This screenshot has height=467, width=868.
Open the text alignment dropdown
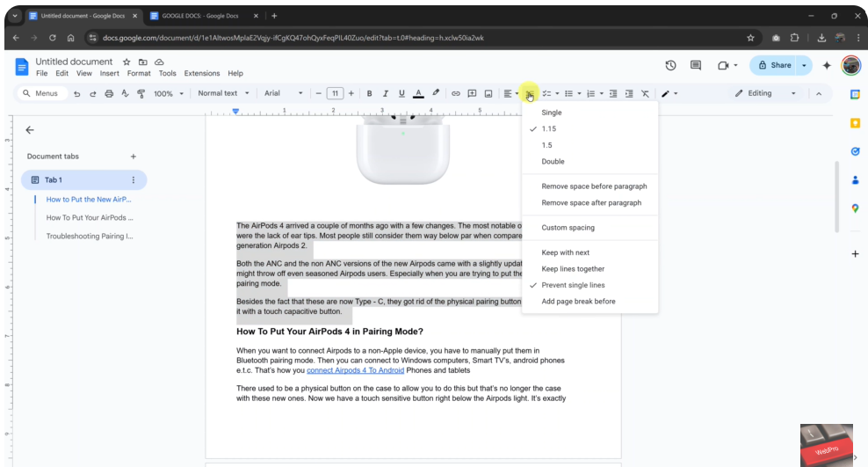tap(511, 93)
